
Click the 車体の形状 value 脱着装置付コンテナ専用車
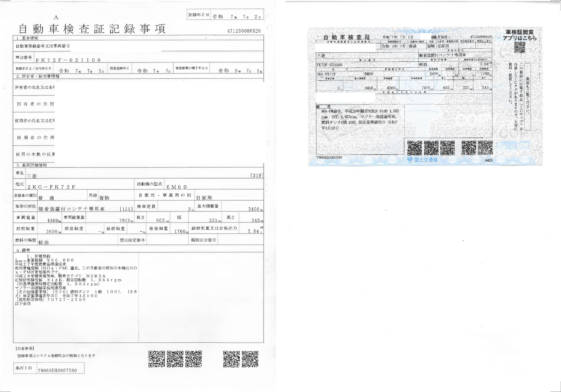point(71,209)
